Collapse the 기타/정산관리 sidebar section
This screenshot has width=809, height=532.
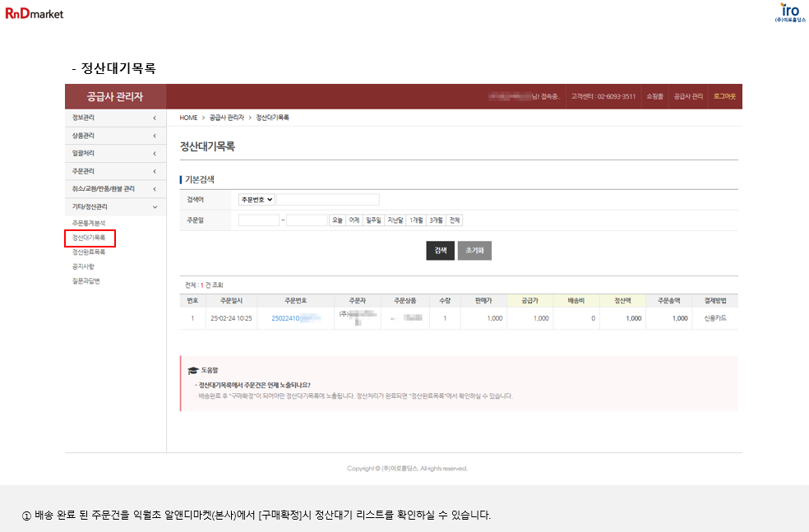tap(114, 206)
